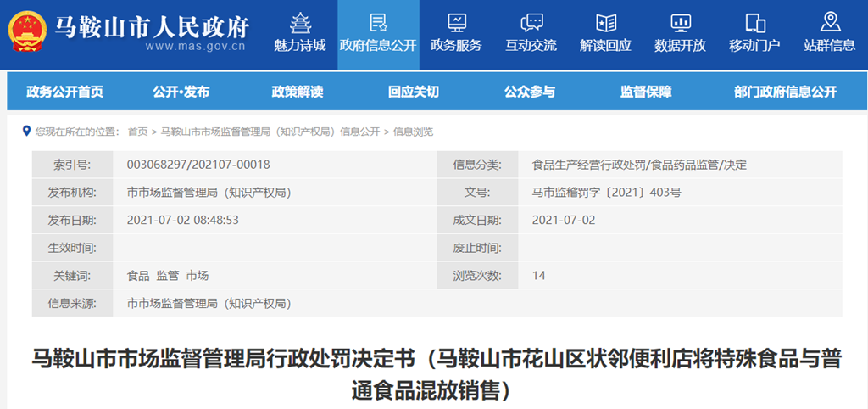Click the 发布日期 label cell
This screenshot has width=868, height=409.
coord(73,220)
